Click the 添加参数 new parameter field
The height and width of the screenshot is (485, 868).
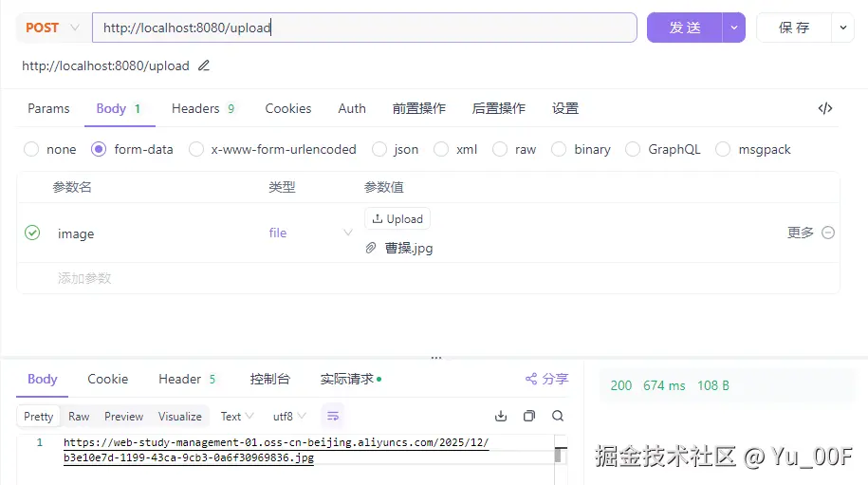click(84, 278)
